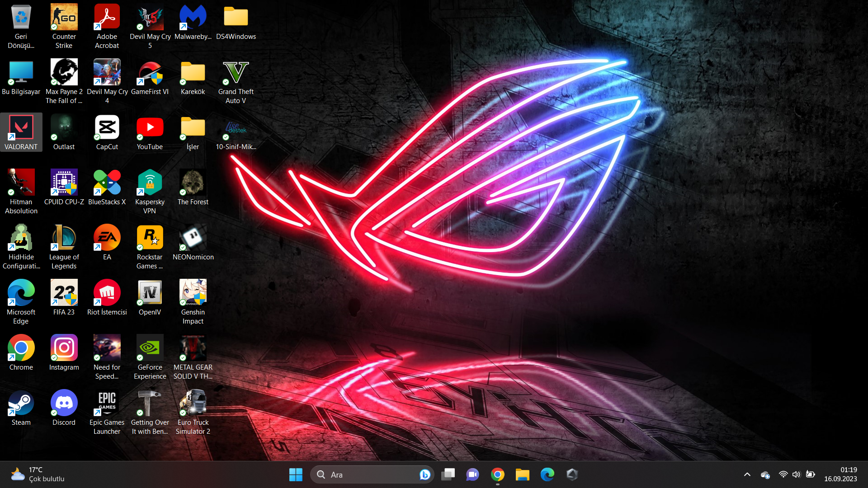
Task: Open the DS4Windows folder
Action: coord(236,22)
